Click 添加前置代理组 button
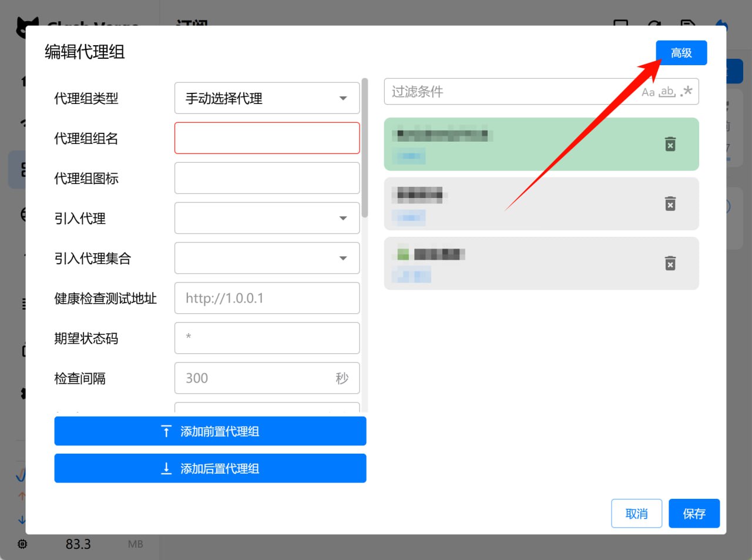 210,431
